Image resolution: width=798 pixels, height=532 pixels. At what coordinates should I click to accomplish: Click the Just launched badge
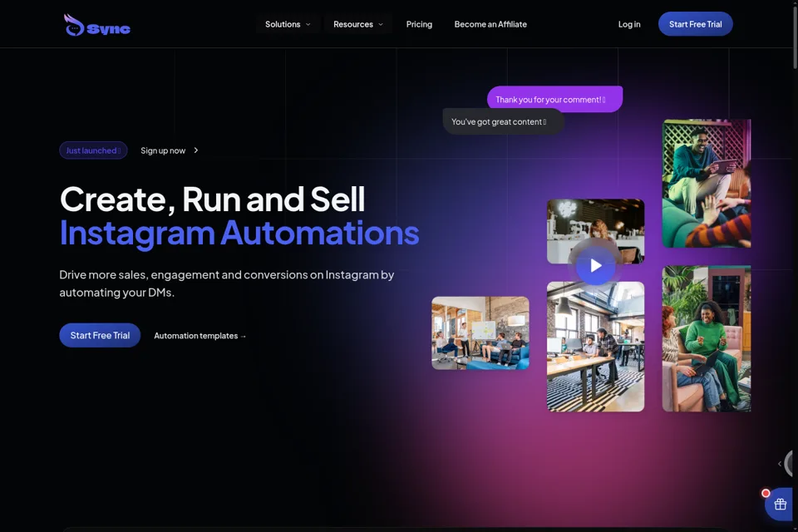click(x=93, y=150)
